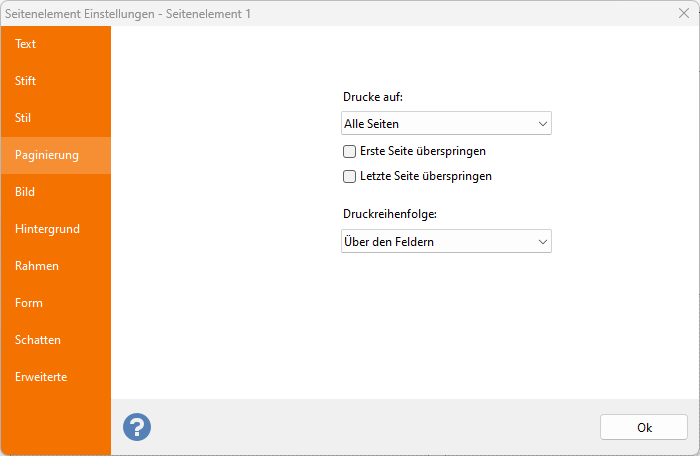700x456 pixels.
Task: Toggle 'Letzte Seite überspringen' checkbox
Action: tap(350, 177)
